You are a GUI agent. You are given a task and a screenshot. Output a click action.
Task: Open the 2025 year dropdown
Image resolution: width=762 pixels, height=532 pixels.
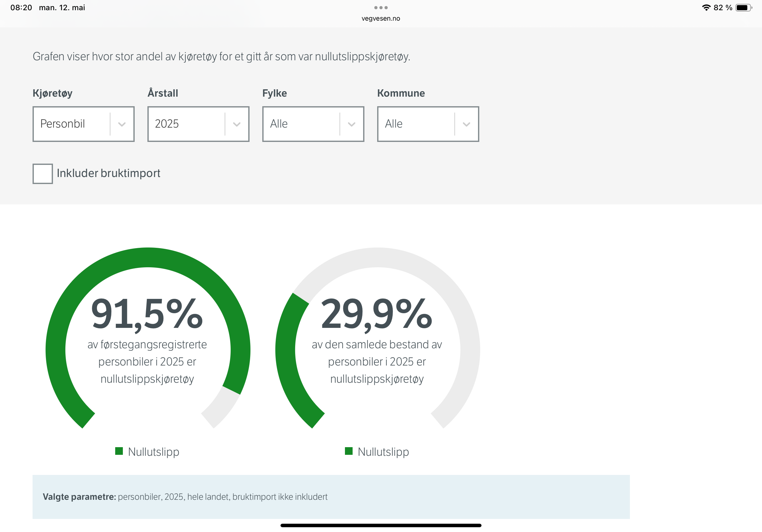[198, 124]
